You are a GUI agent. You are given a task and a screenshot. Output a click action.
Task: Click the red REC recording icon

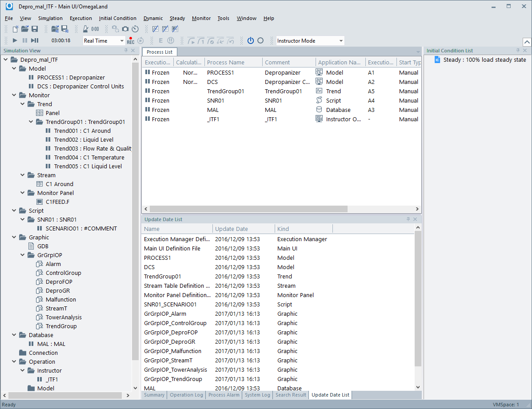click(130, 41)
